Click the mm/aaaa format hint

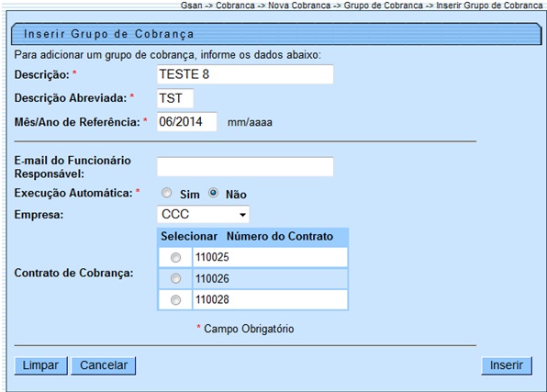[x=250, y=122]
